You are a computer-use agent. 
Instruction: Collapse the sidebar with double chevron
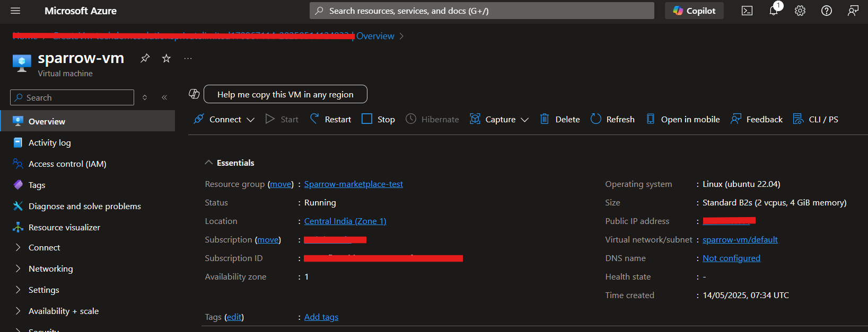click(164, 97)
